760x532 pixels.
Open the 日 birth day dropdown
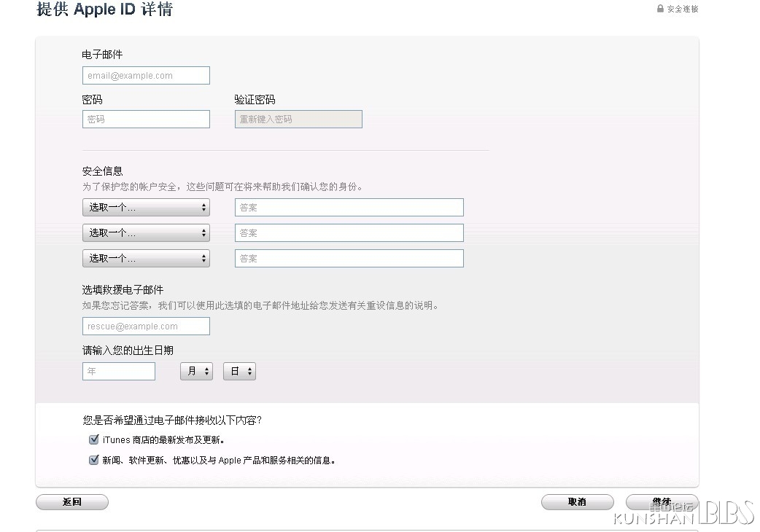(239, 371)
